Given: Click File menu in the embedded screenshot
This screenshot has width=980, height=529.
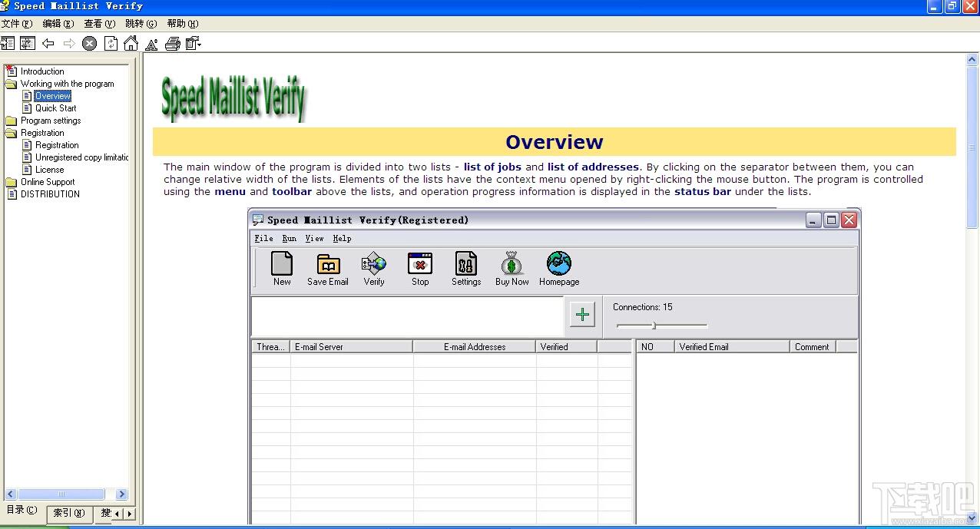Looking at the screenshot, I should click(263, 238).
